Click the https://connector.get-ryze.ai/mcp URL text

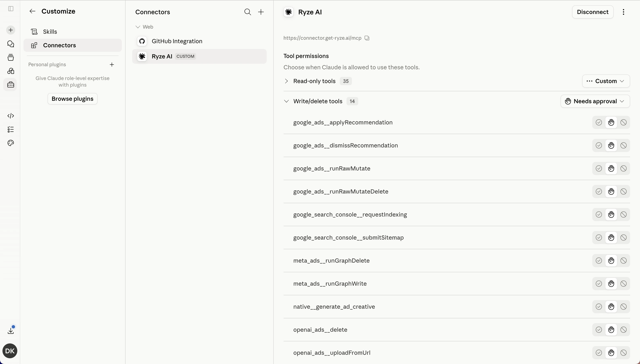coord(322,38)
